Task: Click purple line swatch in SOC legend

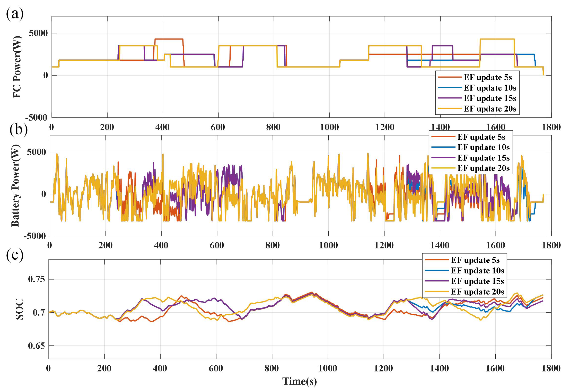Action: (437, 281)
